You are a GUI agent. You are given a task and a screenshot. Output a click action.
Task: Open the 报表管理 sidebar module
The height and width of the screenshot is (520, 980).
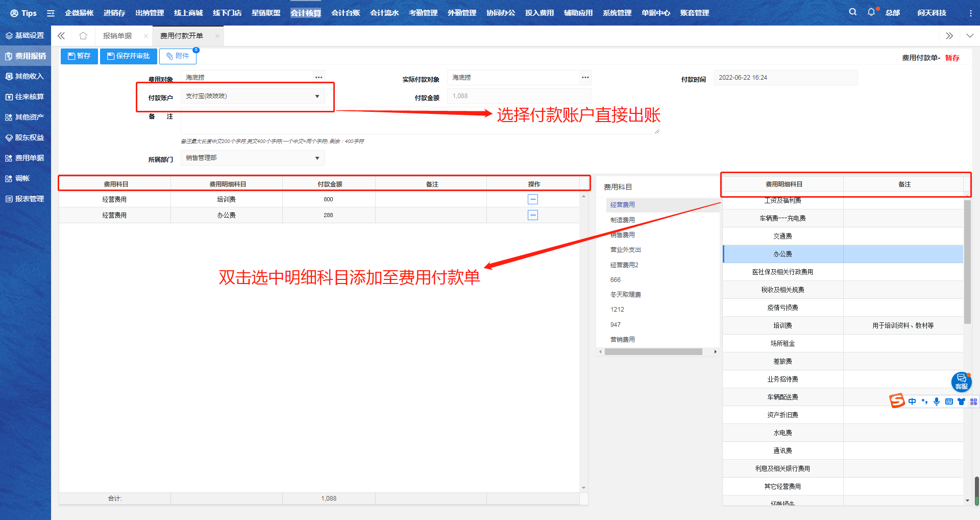coord(26,199)
